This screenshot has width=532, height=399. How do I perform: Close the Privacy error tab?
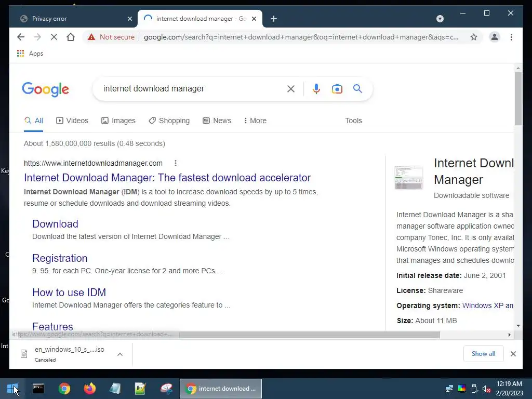point(129,19)
